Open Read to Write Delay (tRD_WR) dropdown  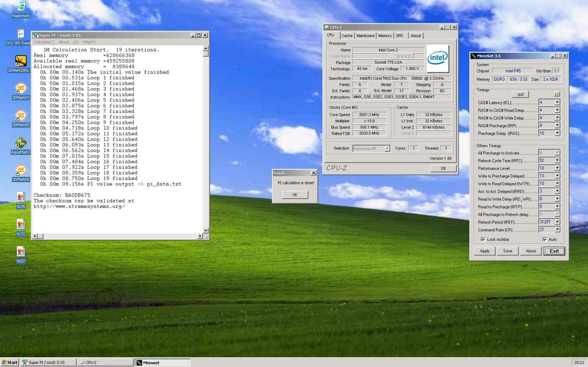tap(557, 199)
